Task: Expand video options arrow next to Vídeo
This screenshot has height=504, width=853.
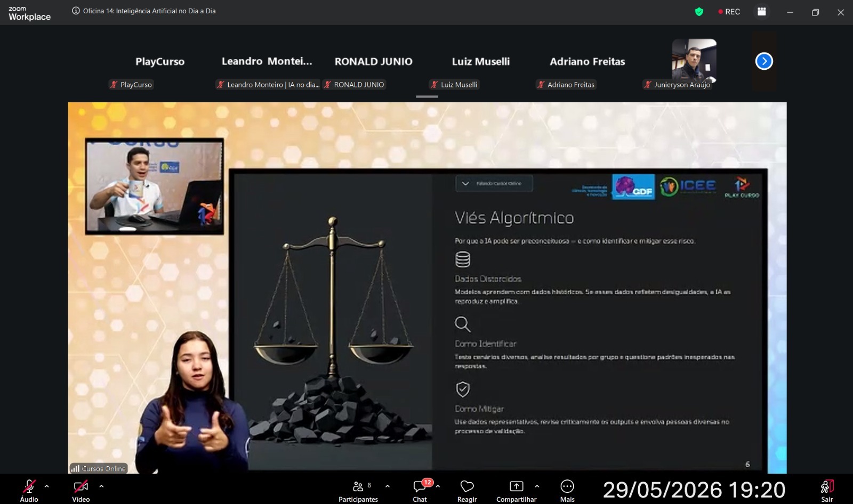Action: pyautogui.click(x=101, y=486)
